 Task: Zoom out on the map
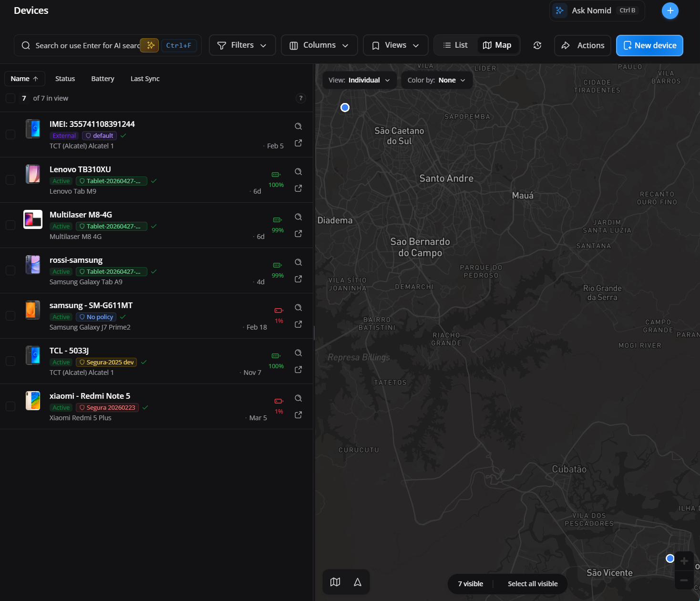(684, 580)
